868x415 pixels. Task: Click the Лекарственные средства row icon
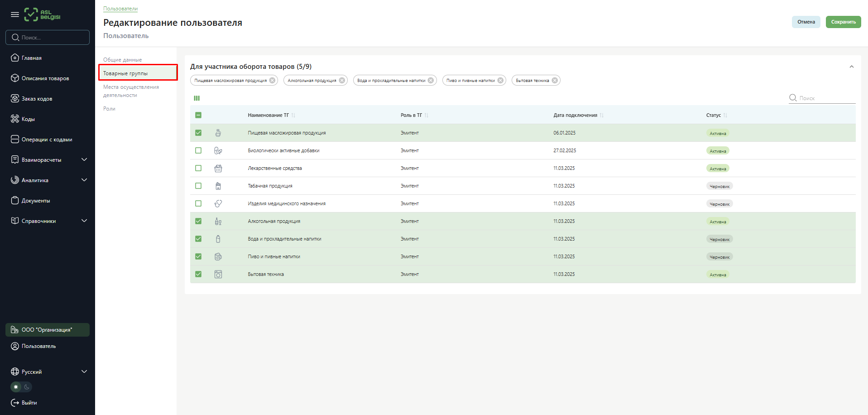click(x=218, y=168)
